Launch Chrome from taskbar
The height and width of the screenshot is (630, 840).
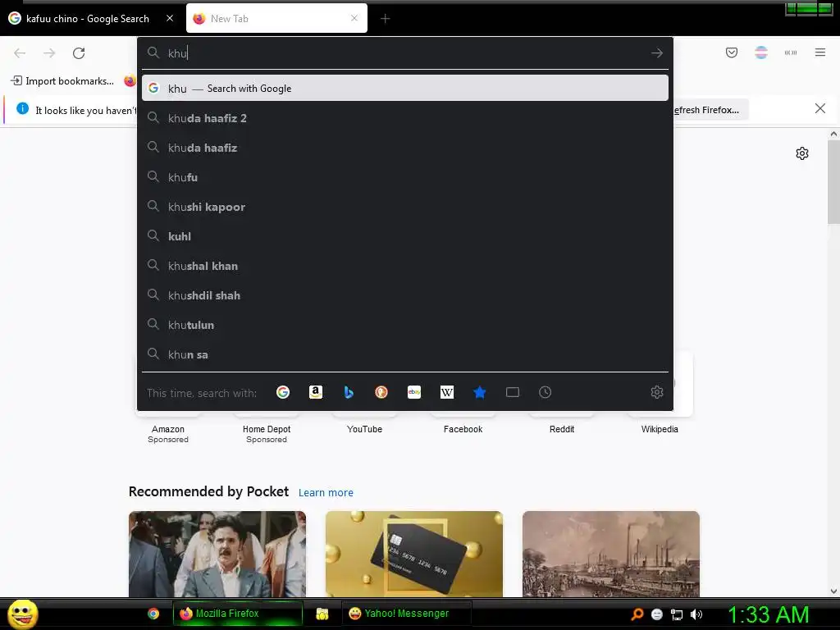[x=153, y=614]
